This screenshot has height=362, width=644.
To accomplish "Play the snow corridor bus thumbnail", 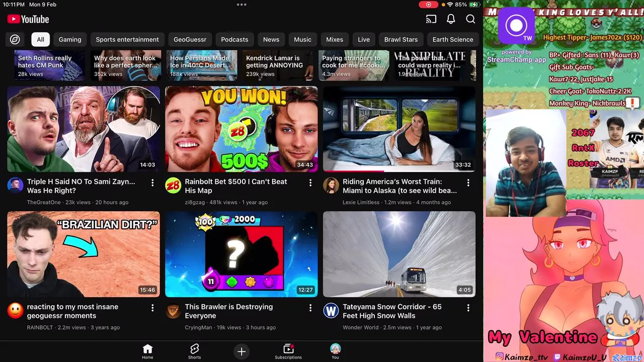I will 399,254.
